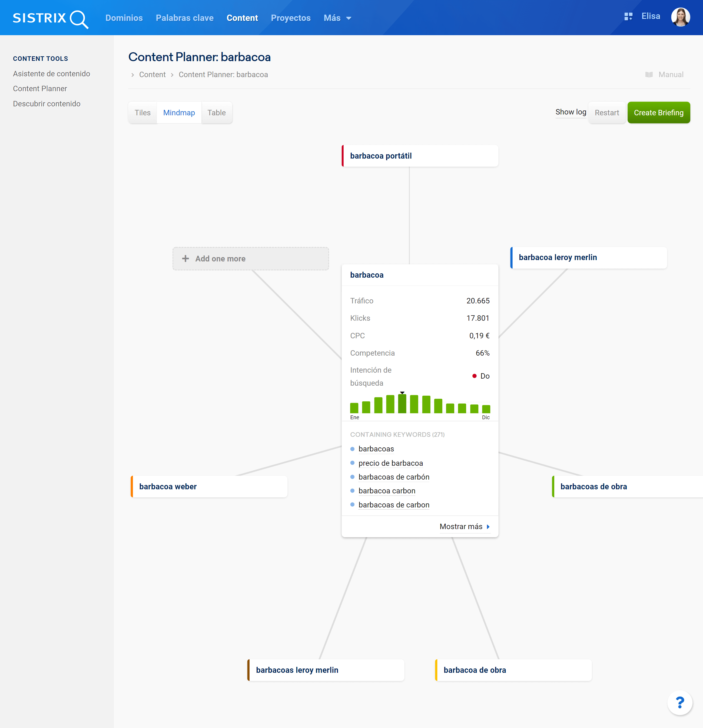Viewport: 703px width, 728px height.
Task: Click the Mostrar más arrow icon
Action: 488,527
